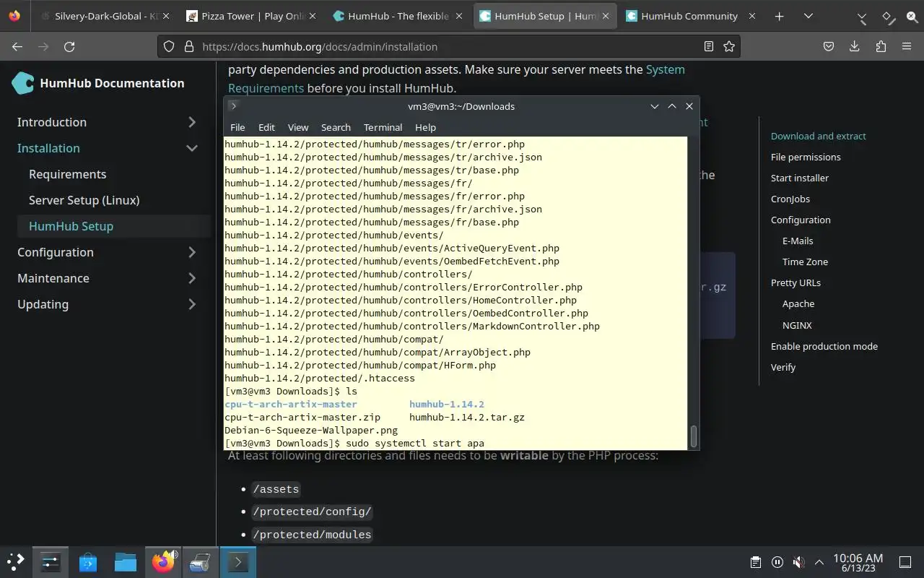
Task: Jump to Start installer section
Action: click(x=800, y=178)
